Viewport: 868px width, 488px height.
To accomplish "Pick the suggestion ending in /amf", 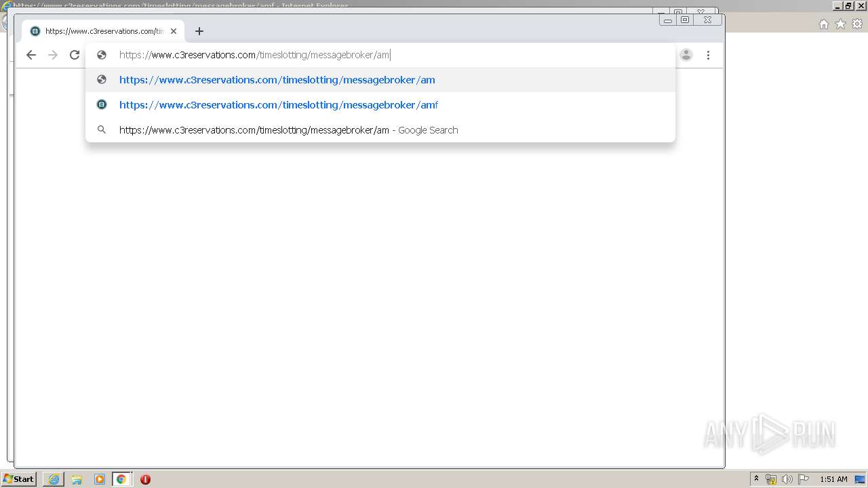I will click(380, 105).
